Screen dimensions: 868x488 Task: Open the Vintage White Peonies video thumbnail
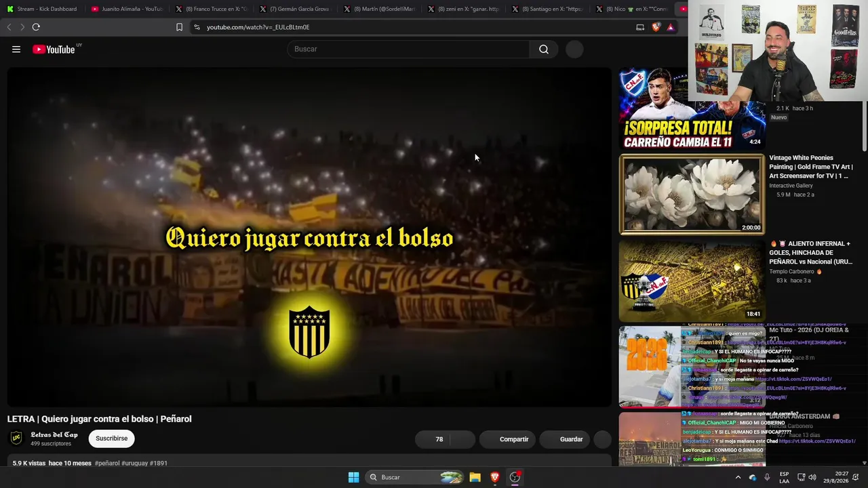692,195
